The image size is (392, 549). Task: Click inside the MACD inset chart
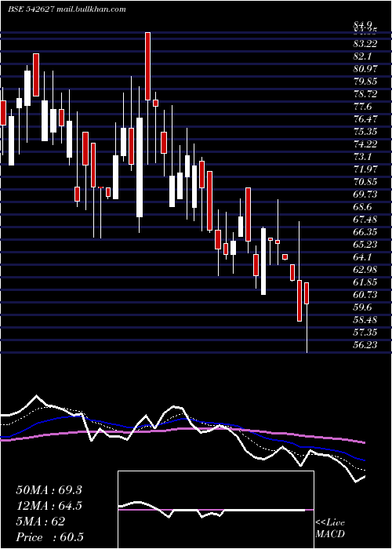click(x=216, y=510)
